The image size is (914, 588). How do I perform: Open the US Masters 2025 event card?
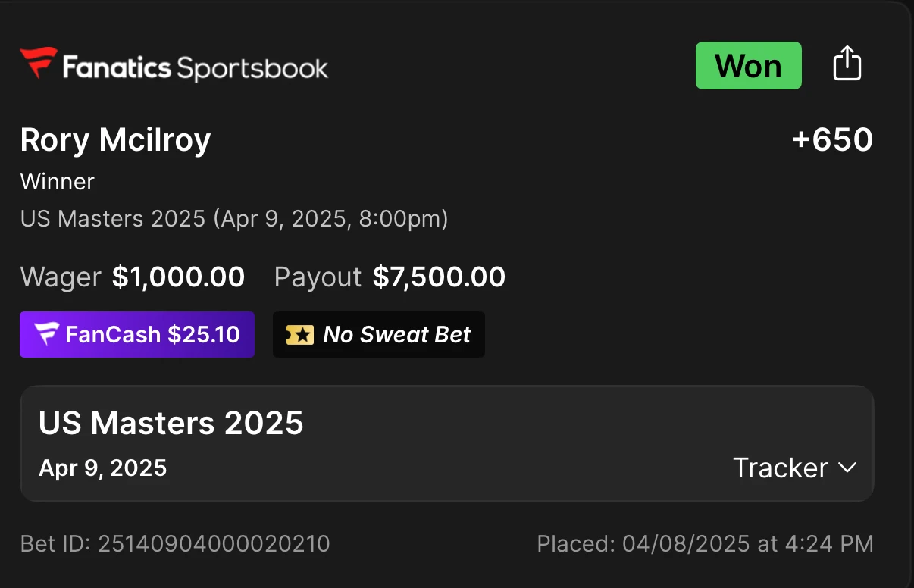(x=447, y=444)
